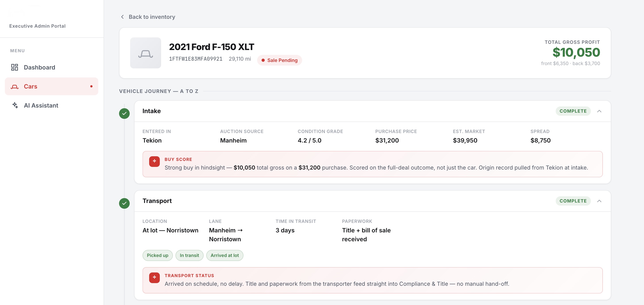Click the AI Assistant sparkle icon
The width and height of the screenshot is (644, 305).
(x=15, y=105)
